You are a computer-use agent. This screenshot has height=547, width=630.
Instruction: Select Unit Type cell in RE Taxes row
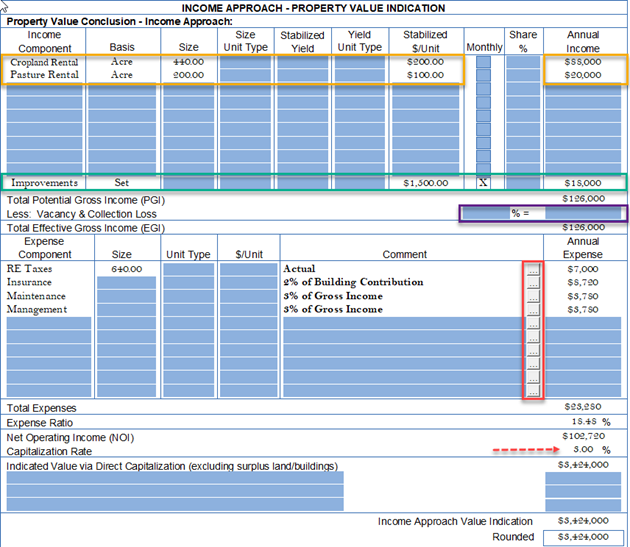click(188, 269)
